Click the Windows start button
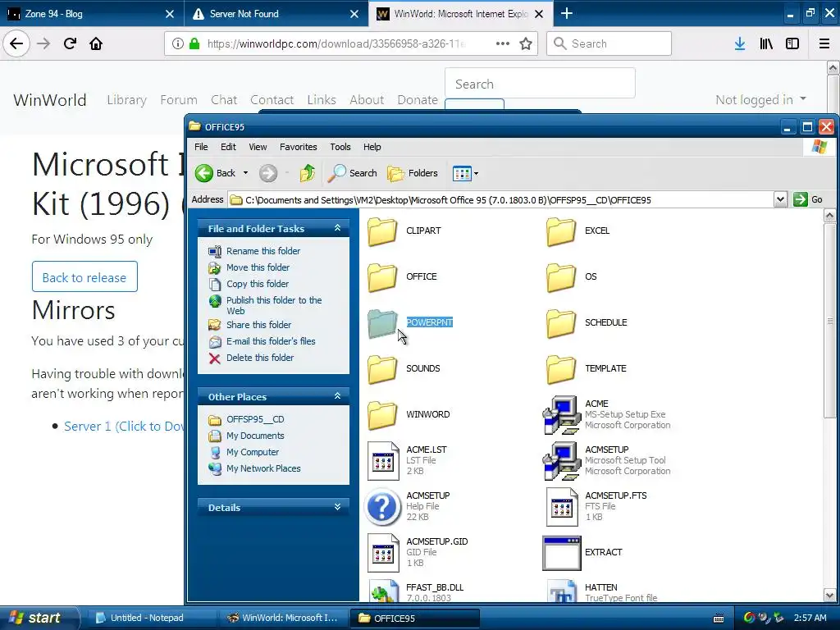The height and width of the screenshot is (630, 840). 38,618
